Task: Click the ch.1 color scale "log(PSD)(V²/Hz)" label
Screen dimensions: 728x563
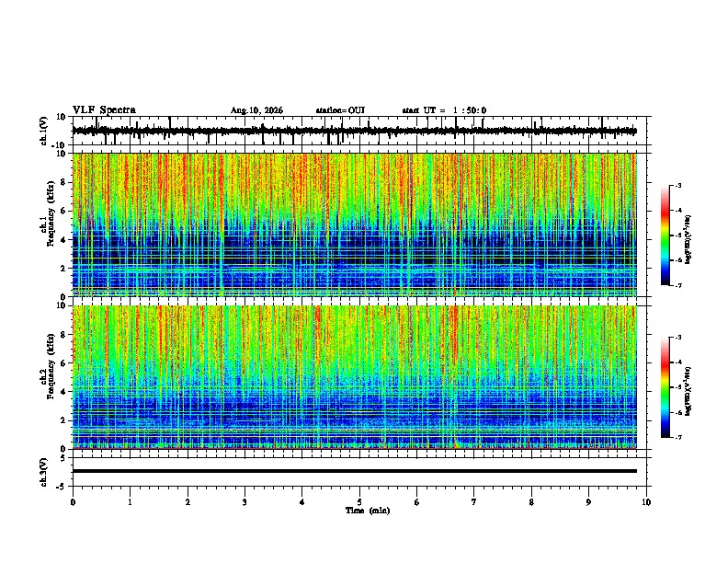Action: (688, 240)
